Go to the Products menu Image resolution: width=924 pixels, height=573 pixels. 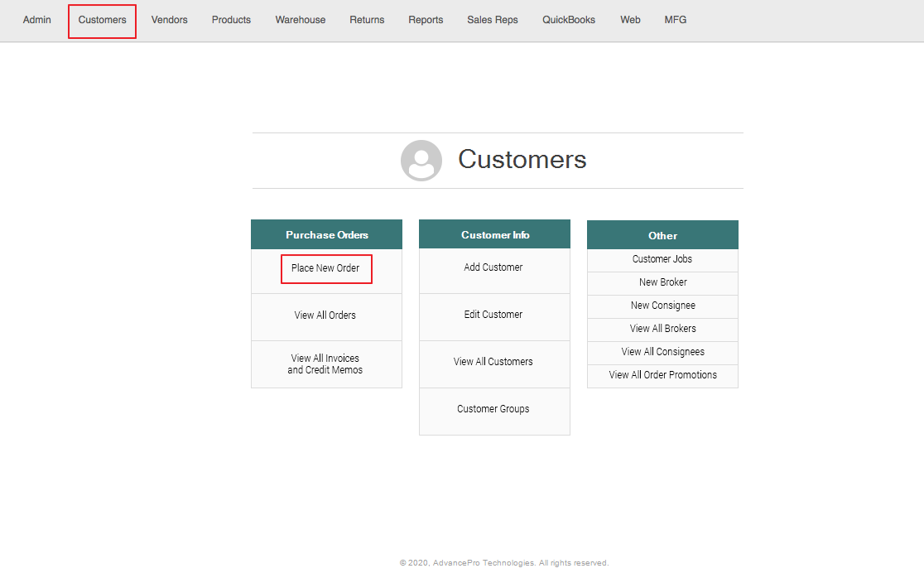(x=231, y=20)
